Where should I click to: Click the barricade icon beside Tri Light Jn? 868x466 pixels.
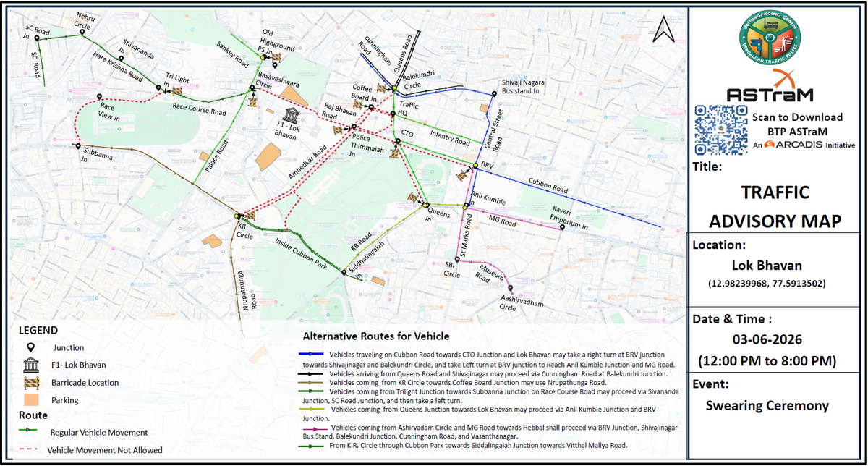[x=176, y=90]
